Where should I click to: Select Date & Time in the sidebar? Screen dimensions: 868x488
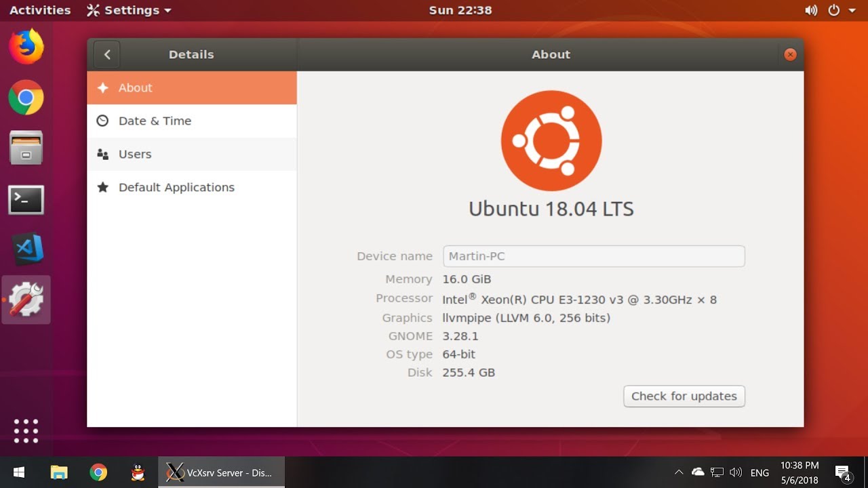[192, 121]
